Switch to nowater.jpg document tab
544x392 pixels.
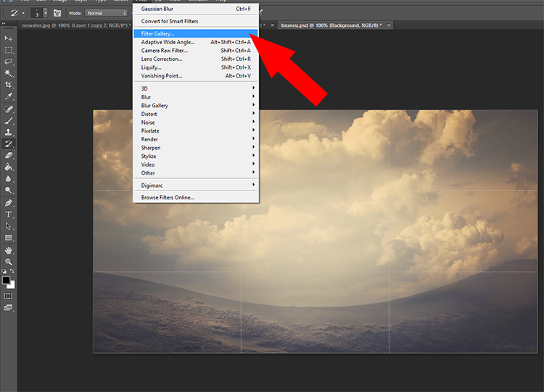(76, 25)
